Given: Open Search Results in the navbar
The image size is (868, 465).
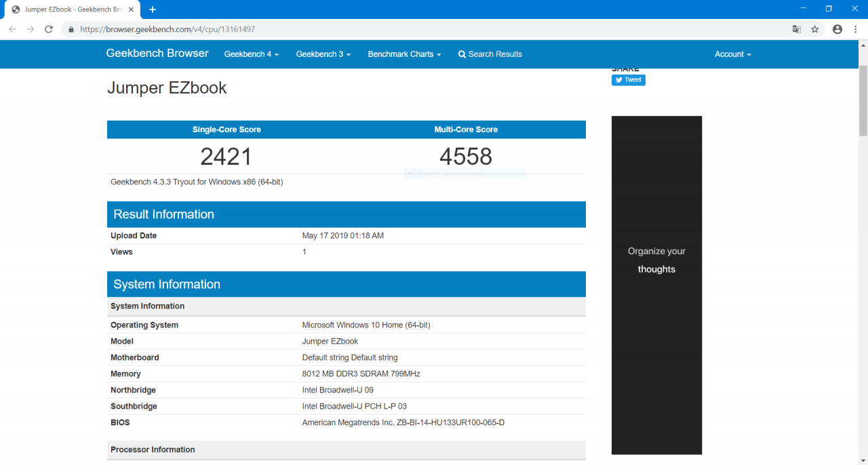Looking at the screenshot, I should click(490, 54).
